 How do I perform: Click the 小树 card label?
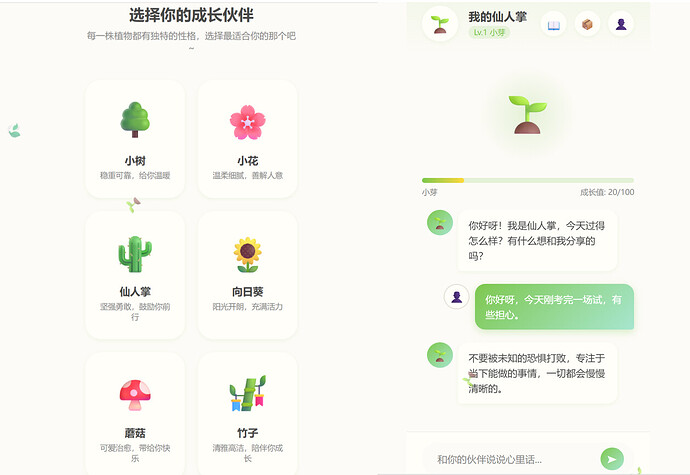(135, 161)
